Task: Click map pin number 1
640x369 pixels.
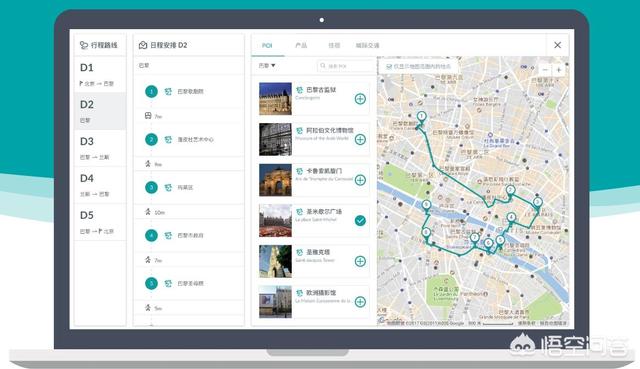Action: point(421,117)
